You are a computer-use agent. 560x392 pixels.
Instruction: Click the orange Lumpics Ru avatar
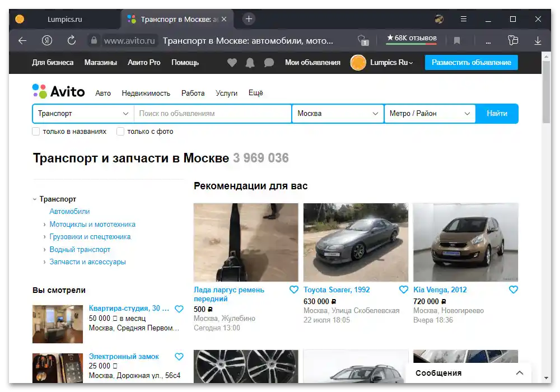point(358,63)
